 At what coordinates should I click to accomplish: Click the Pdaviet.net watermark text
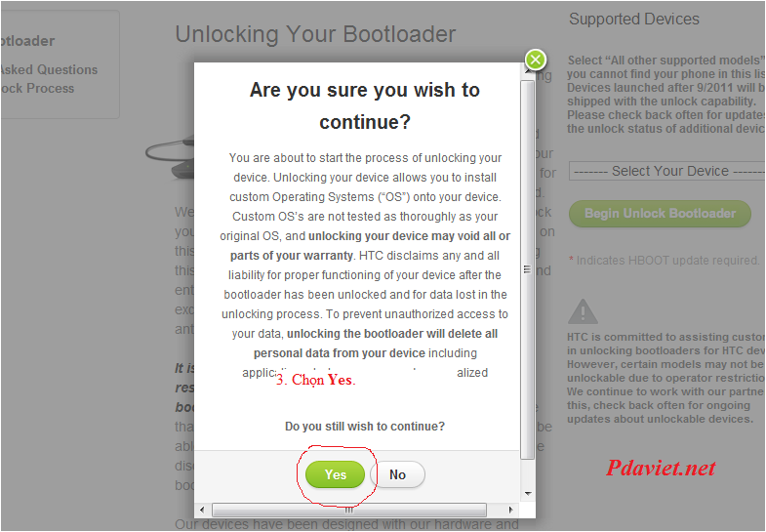pyautogui.click(x=661, y=468)
